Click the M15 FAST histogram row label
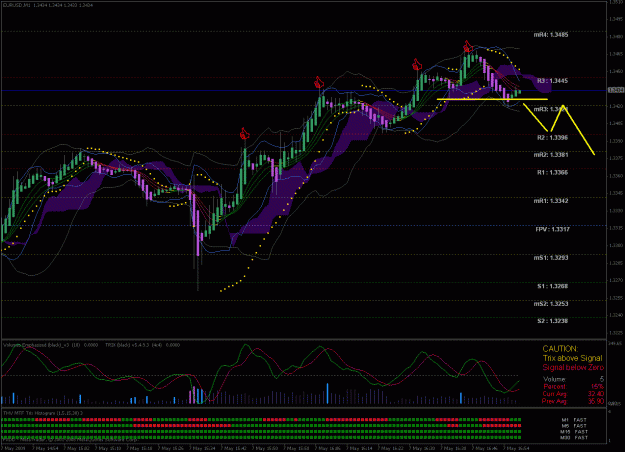Image resolution: width=625 pixels, height=452 pixels. (574, 432)
